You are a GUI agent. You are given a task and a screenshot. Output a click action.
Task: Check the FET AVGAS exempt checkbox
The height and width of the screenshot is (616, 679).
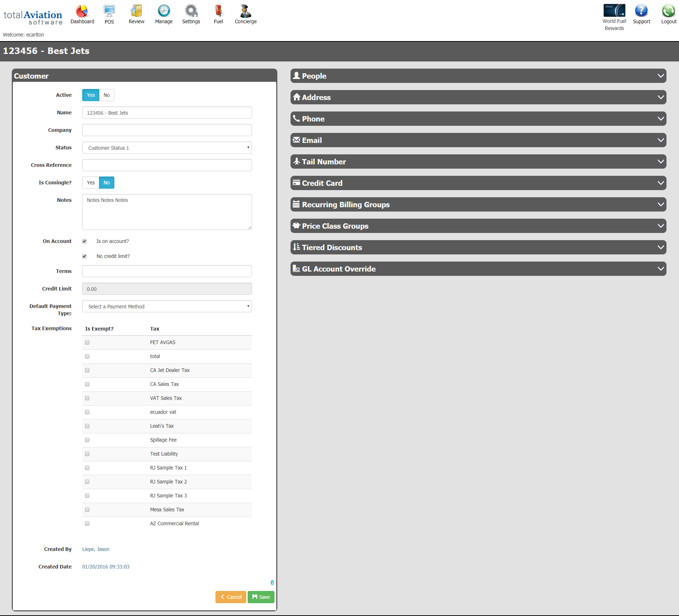point(87,342)
